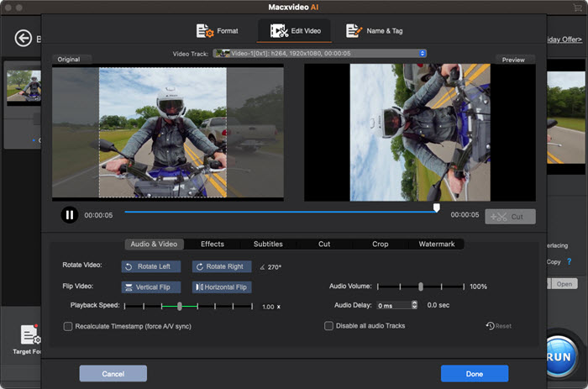Screen dimensions: 588x389
Task: Click the Audio Volume slider handle
Action: coord(421,286)
